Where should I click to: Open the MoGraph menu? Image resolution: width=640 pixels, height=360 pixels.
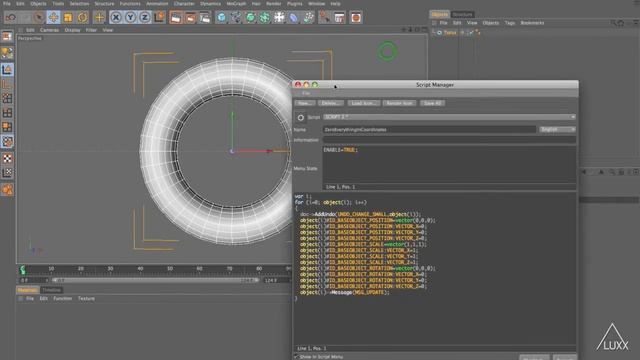click(x=236, y=4)
